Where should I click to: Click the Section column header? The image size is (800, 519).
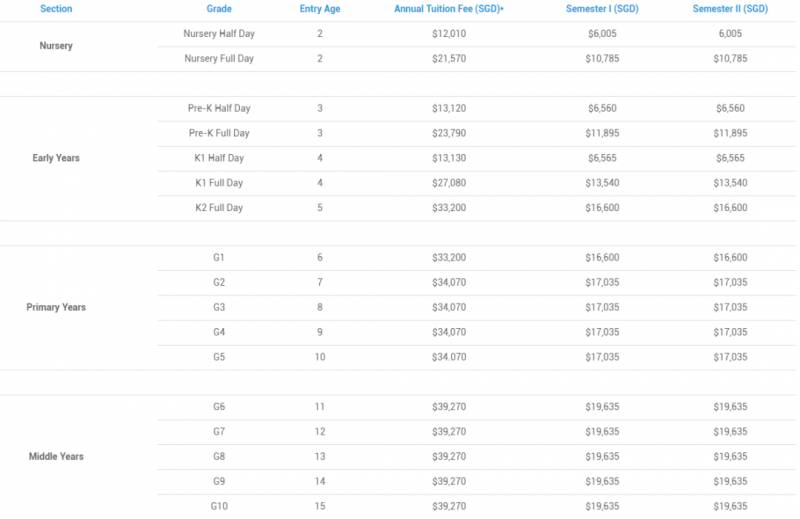(x=56, y=9)
